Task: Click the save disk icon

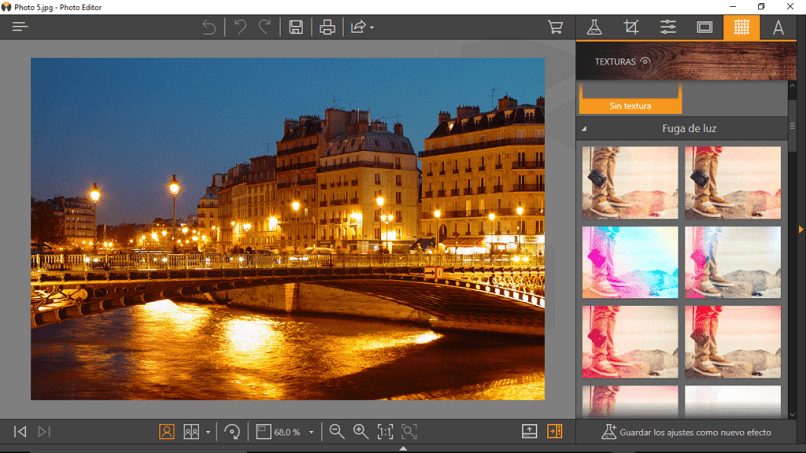Action: [x=296, y=27]
